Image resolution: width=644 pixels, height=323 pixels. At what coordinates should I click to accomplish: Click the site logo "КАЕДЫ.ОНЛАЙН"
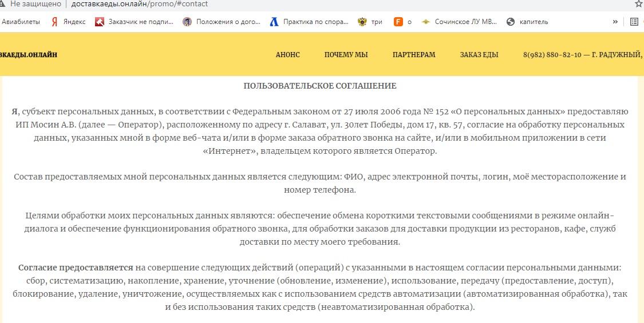click(29, 55)
